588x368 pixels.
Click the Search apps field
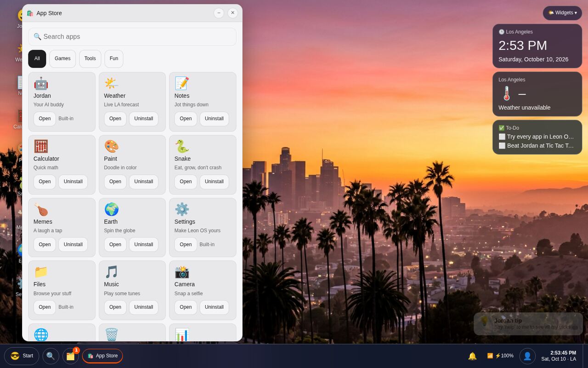132,37
